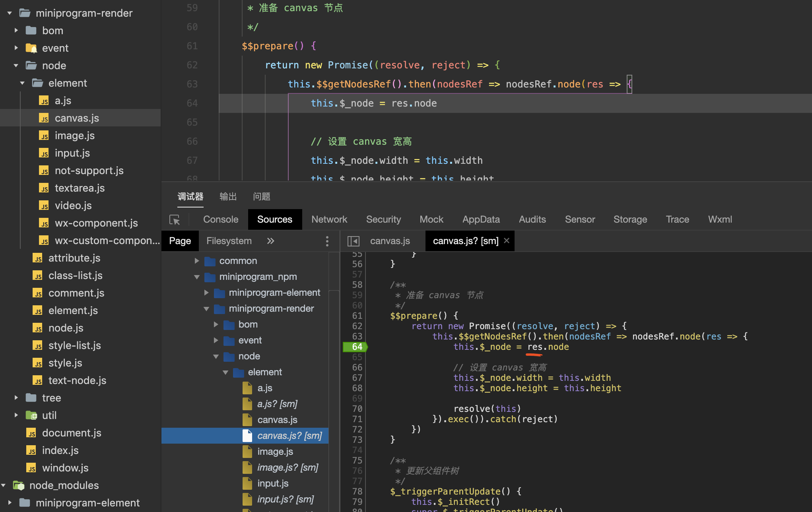Switch to the Network devtools tab
The image size is (812, 512).
329,219
